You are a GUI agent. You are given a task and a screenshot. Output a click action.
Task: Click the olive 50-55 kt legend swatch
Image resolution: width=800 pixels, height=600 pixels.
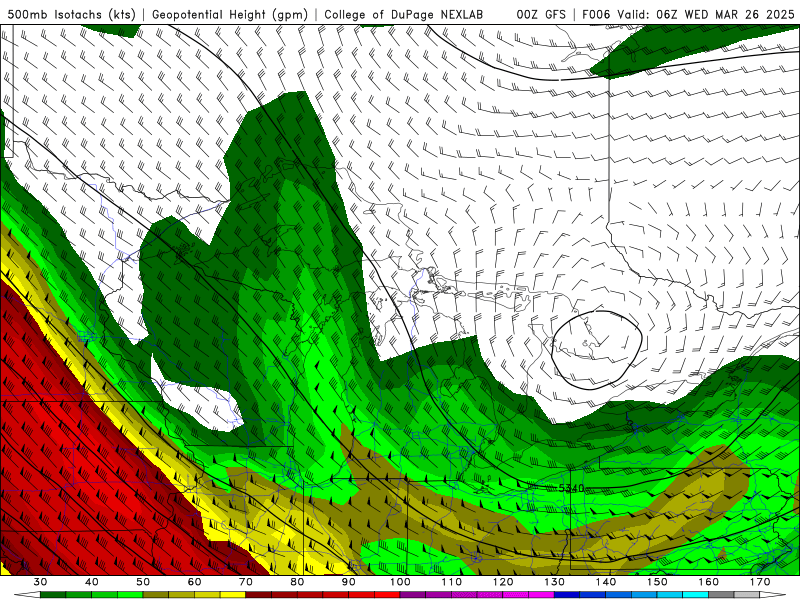click(x=156, y=595)
